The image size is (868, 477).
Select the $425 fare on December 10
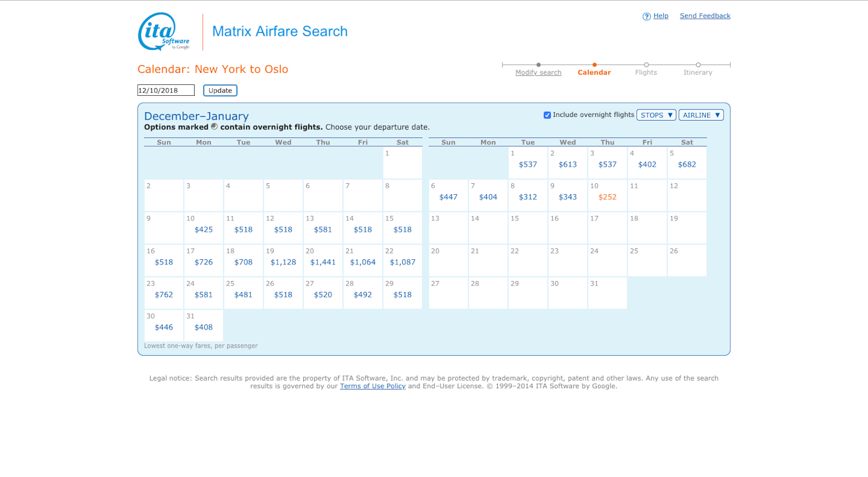coord(203,229)
